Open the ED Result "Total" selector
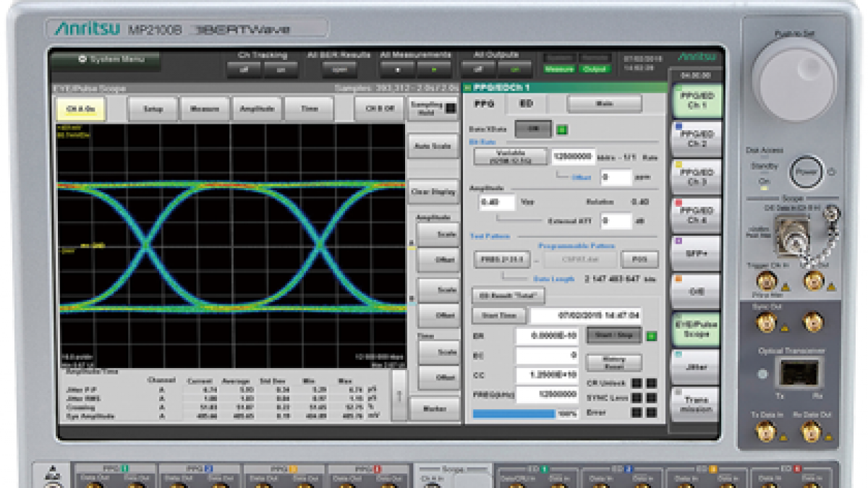The image size is (868, 488). point(508,296)
